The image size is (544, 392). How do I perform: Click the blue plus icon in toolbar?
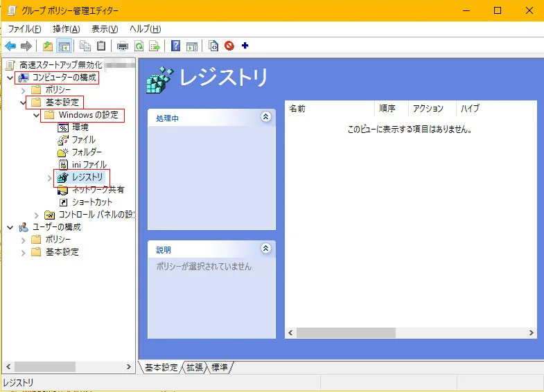click(245, 46)
